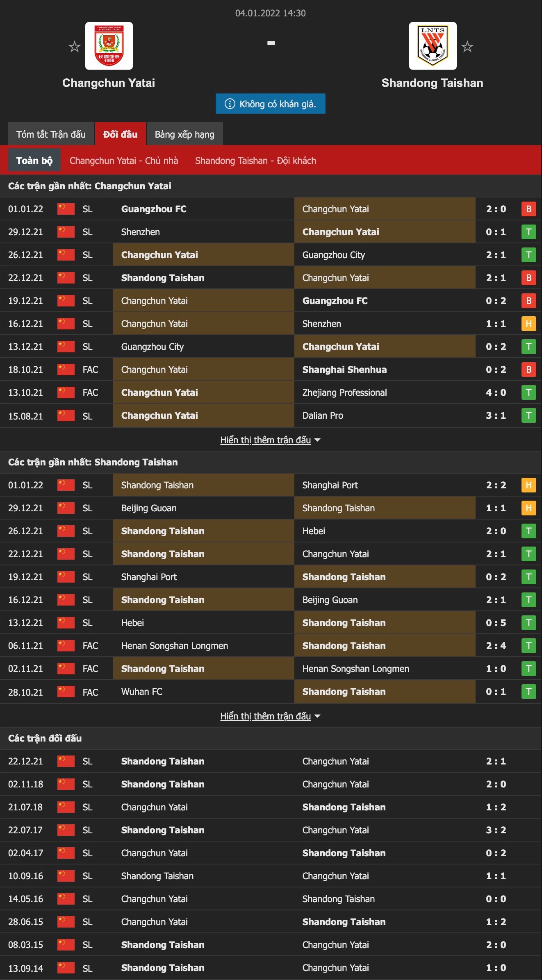Image resolution: width=542 pixels, height=980 pixels.
Task: Click the Shandong Taishan club logo
Action: pos(433,46)
